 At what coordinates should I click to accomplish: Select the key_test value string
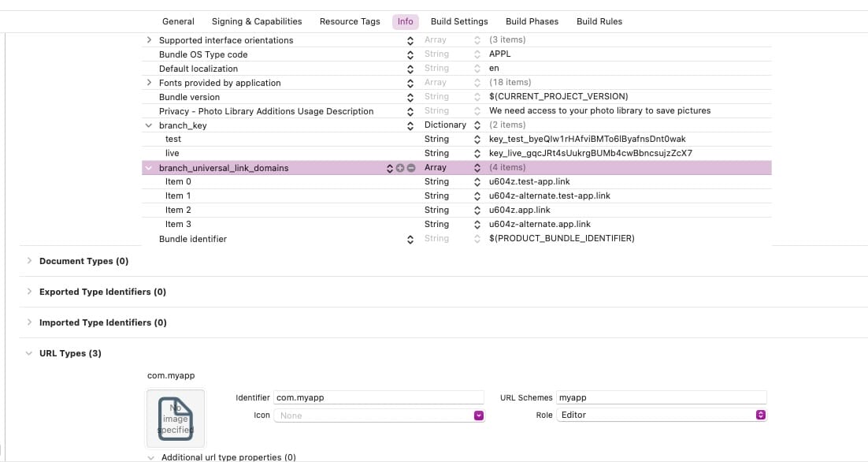(x=587, y=139)
